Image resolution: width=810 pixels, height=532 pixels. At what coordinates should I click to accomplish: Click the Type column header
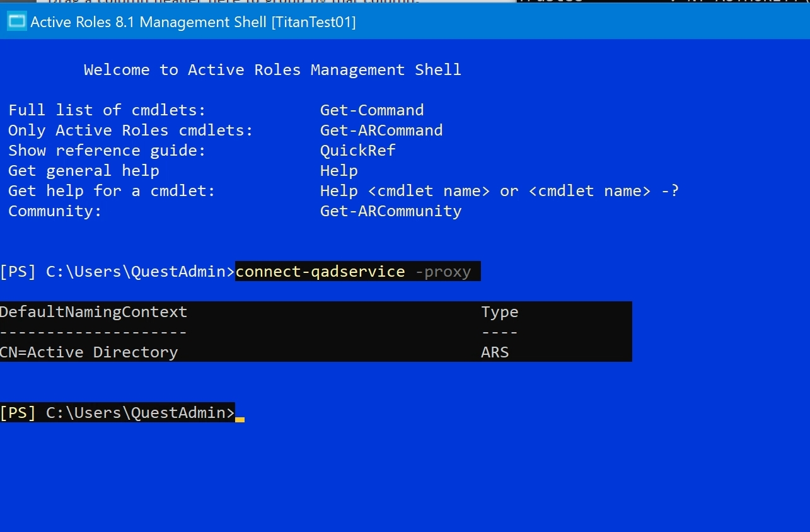pos(499,312)
